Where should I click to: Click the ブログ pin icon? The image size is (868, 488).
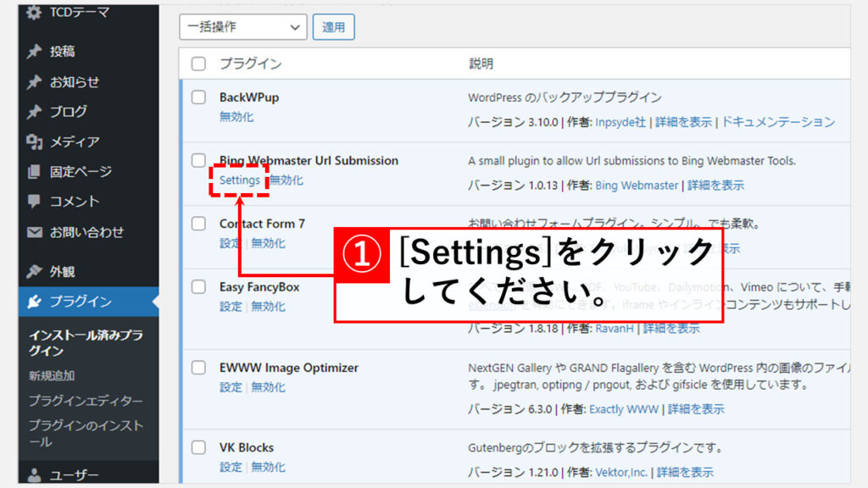coord(34,112)
